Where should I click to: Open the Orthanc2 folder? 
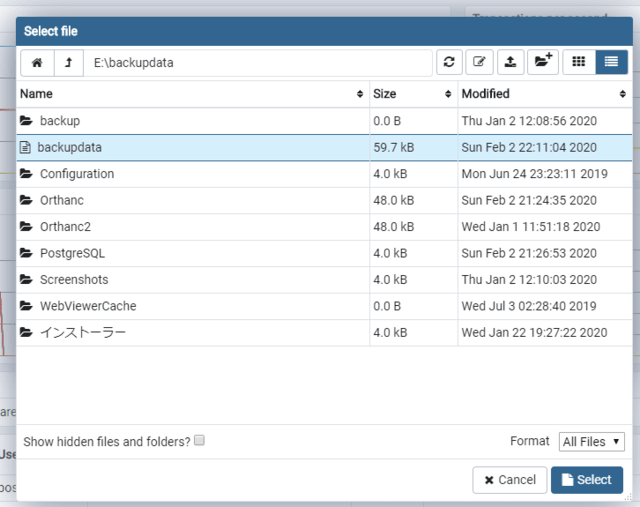(x=69, y=226)
